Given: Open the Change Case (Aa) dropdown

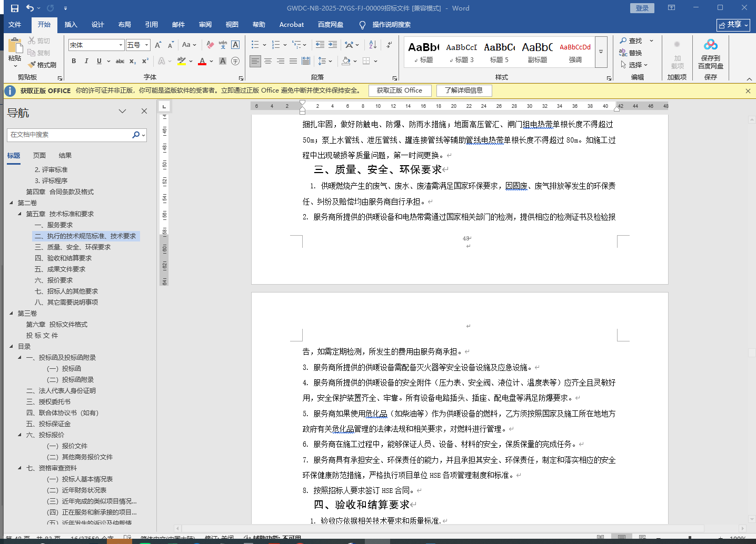Looking at the screenshot, I should tap(189, 45).
